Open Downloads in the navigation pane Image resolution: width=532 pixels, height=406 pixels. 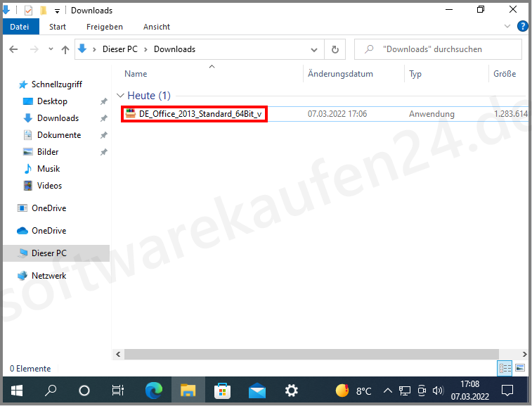tap(58, 118)
